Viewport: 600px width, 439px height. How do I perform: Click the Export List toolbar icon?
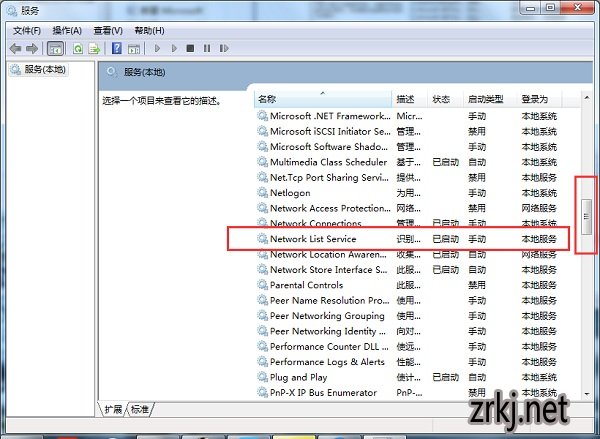(x=94, y=49)
